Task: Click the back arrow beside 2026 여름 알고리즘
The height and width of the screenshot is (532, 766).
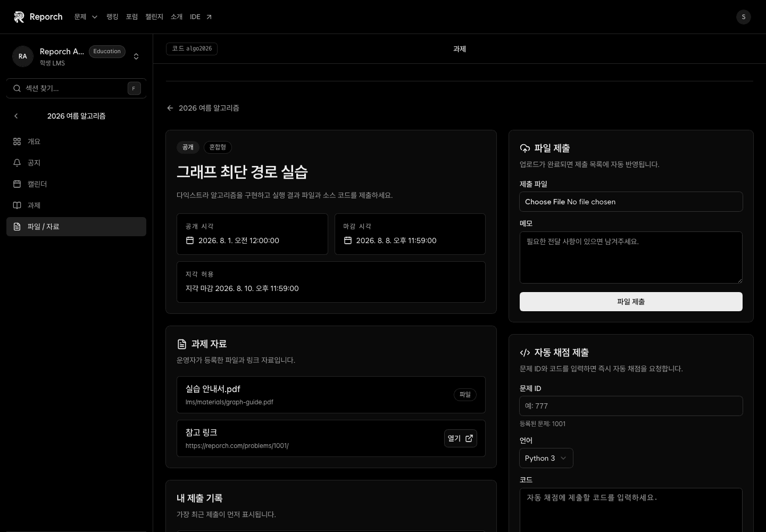Action: coord(170,108)
